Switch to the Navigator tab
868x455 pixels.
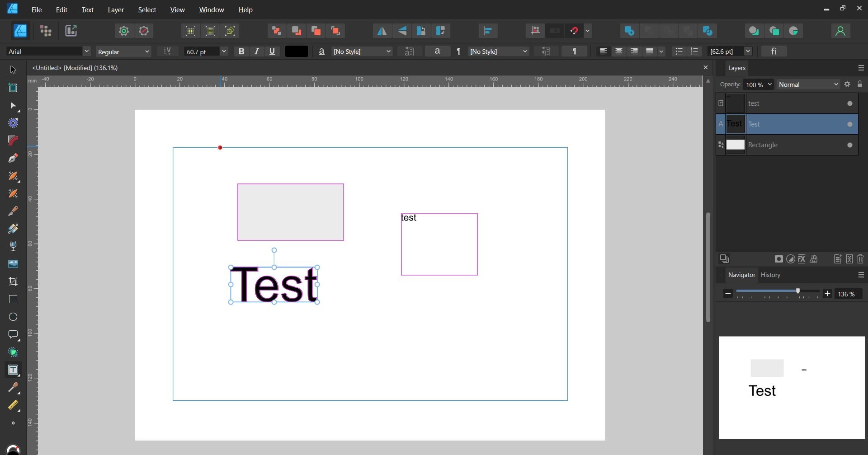(741, 275)
